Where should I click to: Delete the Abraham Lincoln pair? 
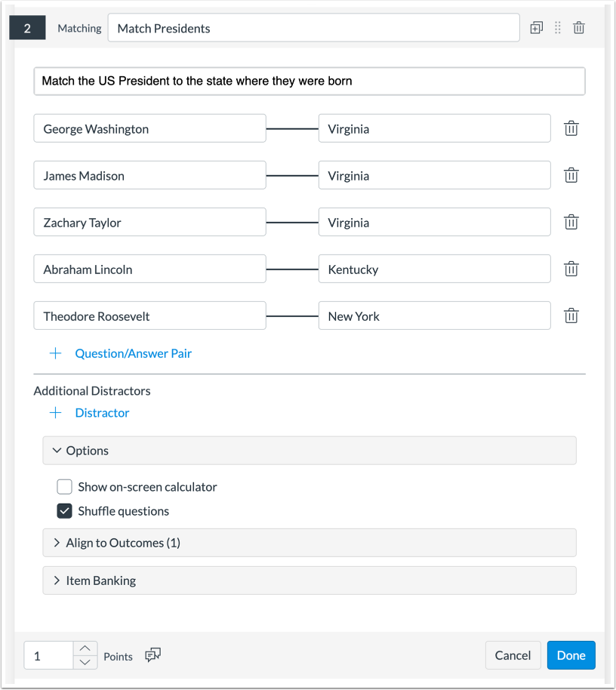571,269
